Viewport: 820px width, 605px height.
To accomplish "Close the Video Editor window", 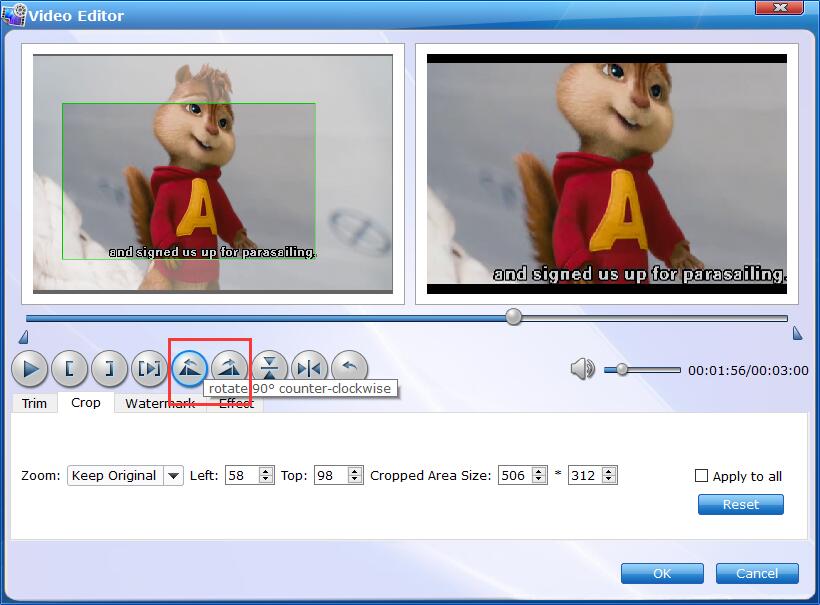I will tap(779, 7).
